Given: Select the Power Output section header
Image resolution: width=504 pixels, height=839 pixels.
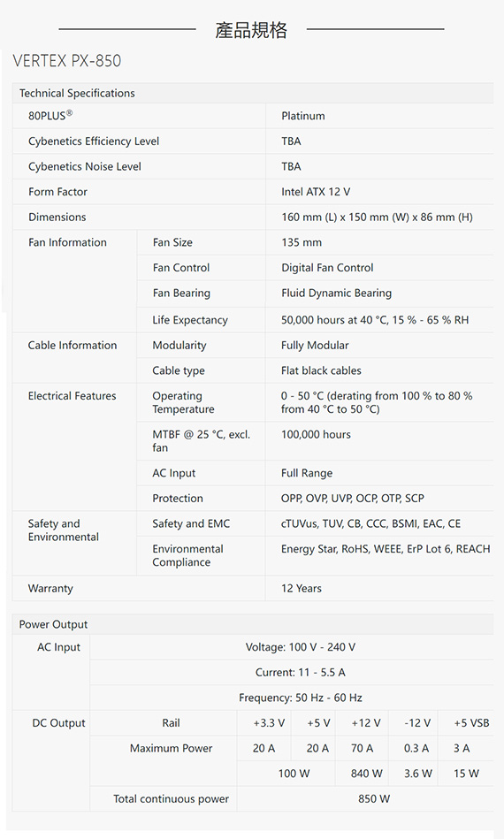Looking at the screenshot, I should coord(54,624).
